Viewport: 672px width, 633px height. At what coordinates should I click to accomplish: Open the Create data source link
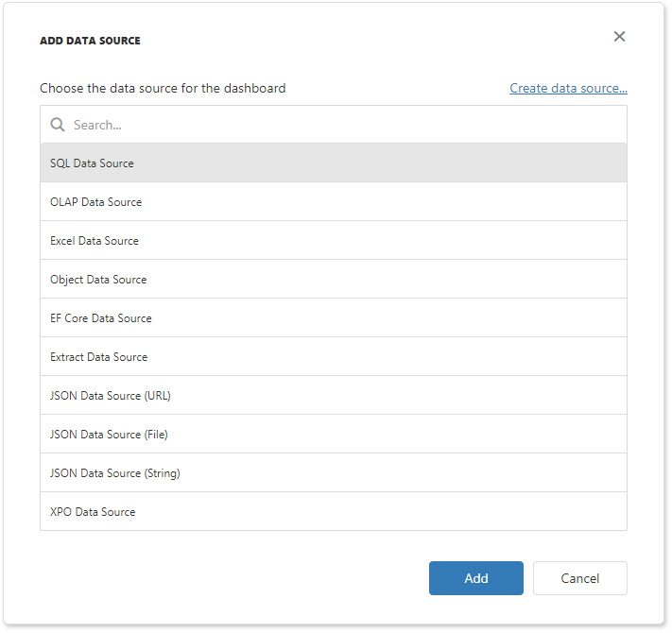tap(568, 88)
